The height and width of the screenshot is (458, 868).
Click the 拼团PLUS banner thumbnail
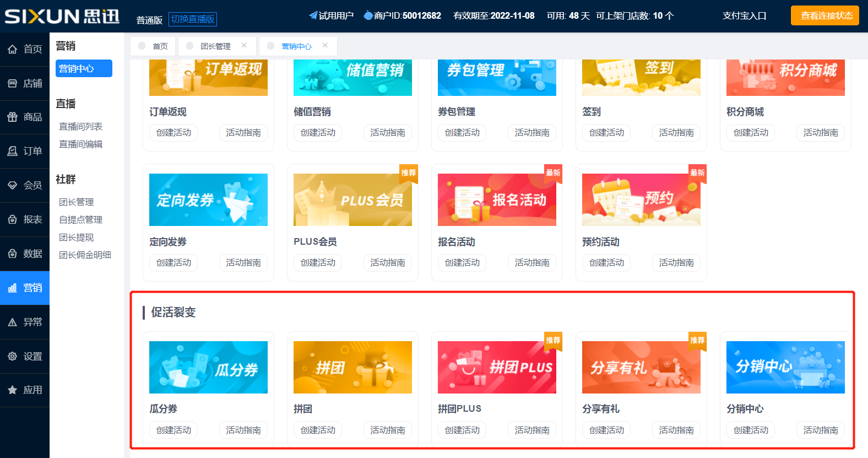497,367
